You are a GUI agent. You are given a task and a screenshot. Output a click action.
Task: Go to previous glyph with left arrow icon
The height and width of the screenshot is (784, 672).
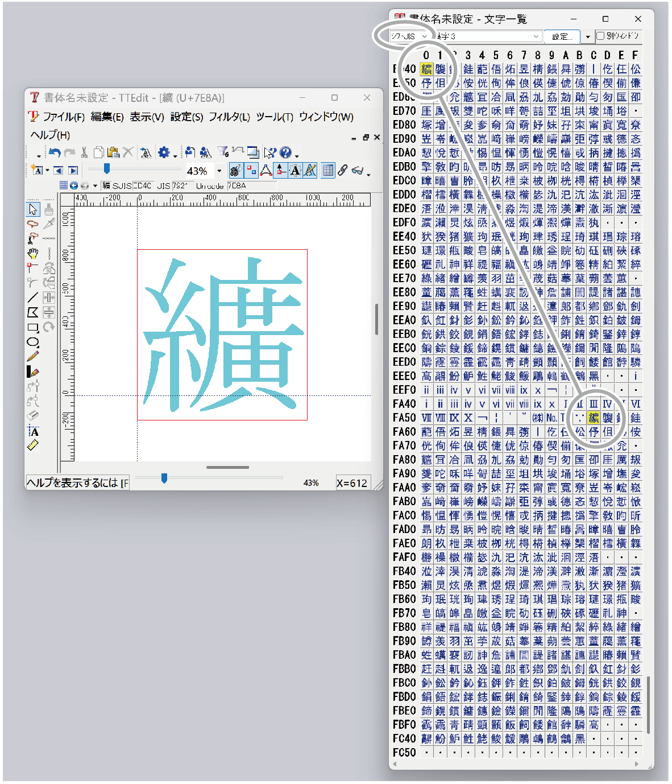[58, 170]
